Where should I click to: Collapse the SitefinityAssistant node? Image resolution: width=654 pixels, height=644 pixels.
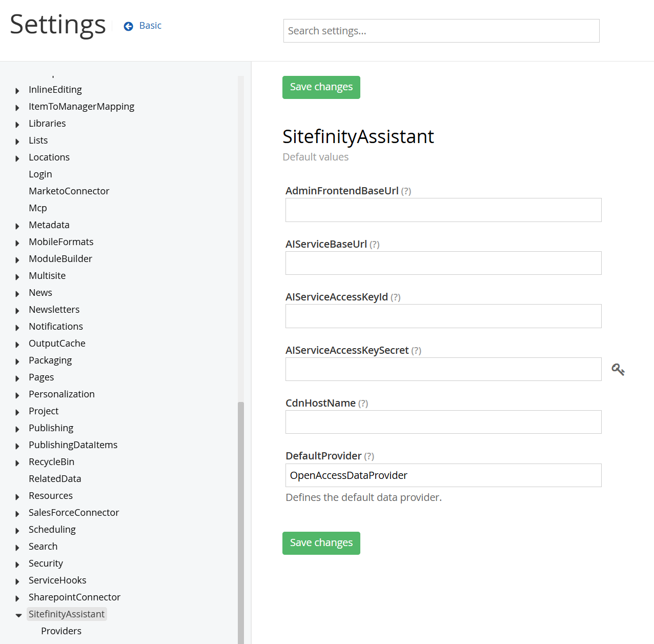[18, 615]
